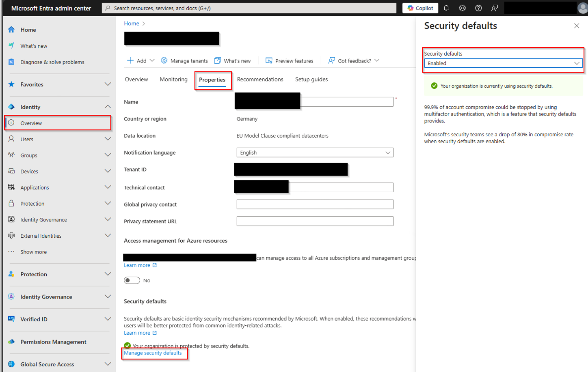
Task: Toggle Access management for Azure resources switch
Action: (132, 280)
